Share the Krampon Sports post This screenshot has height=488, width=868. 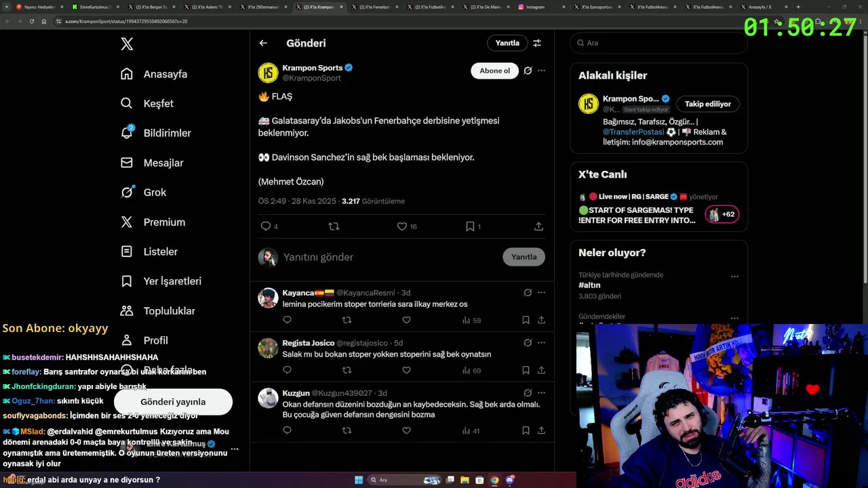coord(538,226)
